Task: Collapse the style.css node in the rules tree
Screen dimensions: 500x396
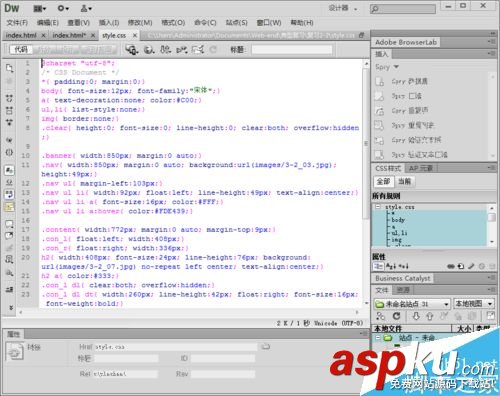Action: click(x=378, y=207)
